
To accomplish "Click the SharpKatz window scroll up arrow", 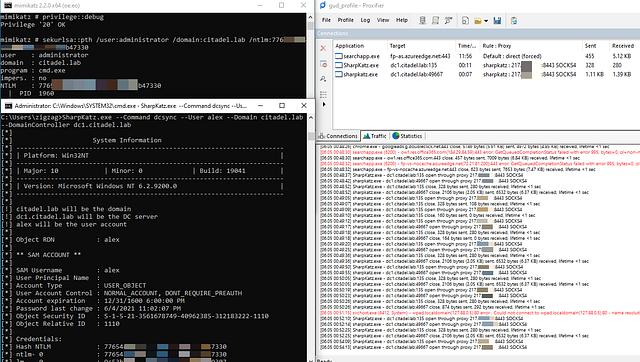I will coord(311,118).
